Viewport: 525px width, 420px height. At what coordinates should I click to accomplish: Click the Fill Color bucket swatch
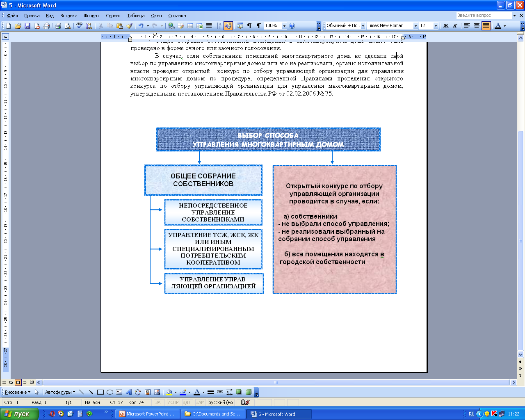coord(169,392)
